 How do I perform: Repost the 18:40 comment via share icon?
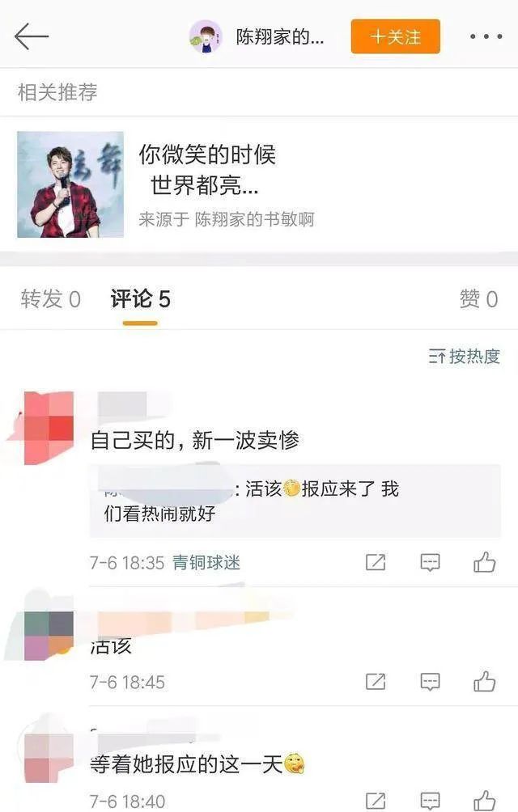coord(376,801)
